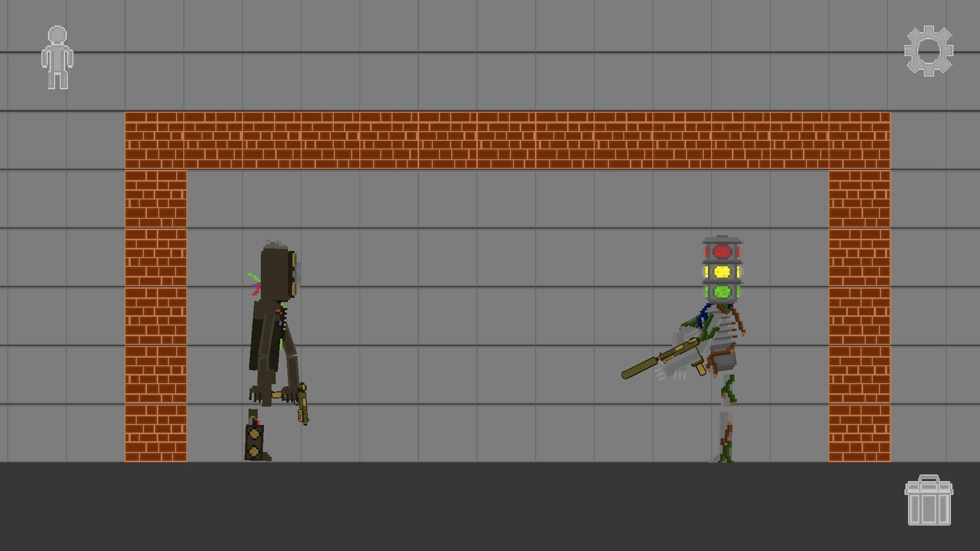Click the skeleton character's vine-covered leg
Viewport: 980px width, 551px height.
pos(726,418)
